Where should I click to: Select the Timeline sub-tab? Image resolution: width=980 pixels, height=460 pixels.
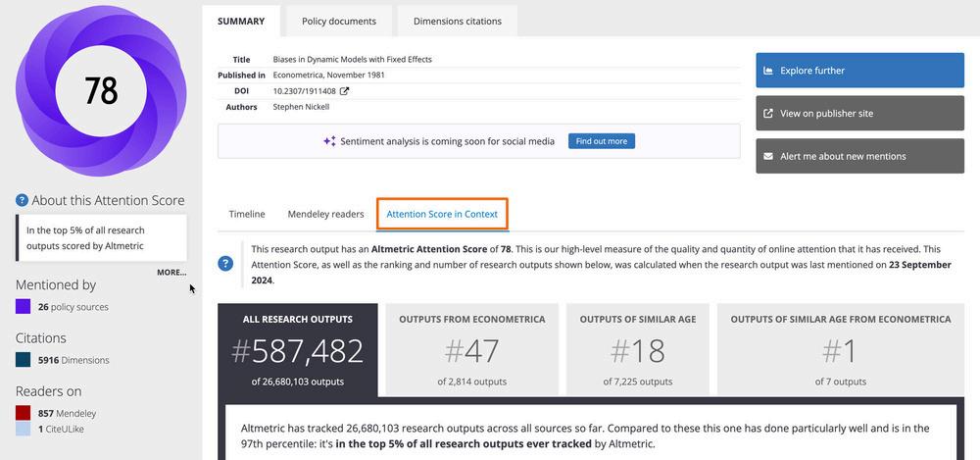pyautogui.click(x=247, y=214)
